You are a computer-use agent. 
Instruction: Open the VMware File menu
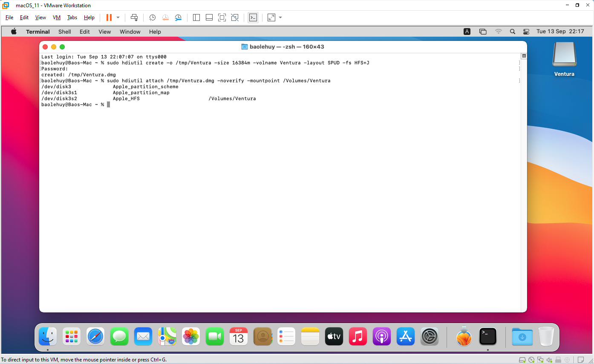pos(9,17)
